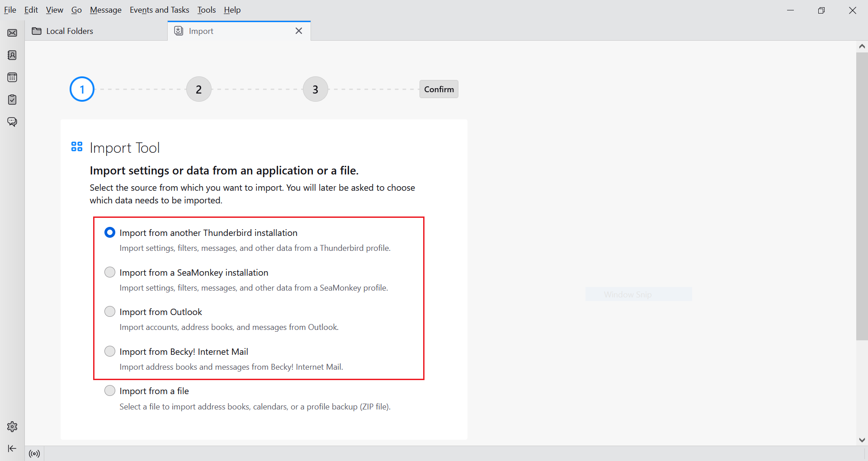This screenshot has height=461, width=868.
Task: Click step 3 in the wizard
Action: click(x=316, y=89)
